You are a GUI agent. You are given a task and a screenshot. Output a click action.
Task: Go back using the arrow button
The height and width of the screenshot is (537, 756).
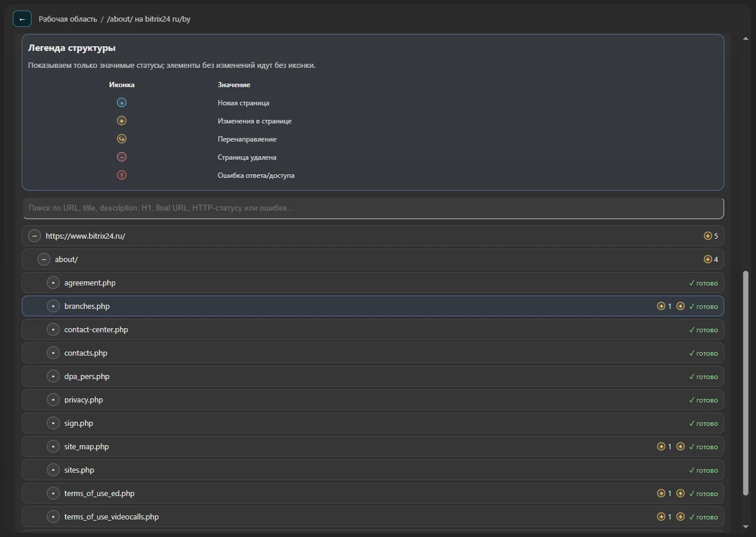coord(22,19)
